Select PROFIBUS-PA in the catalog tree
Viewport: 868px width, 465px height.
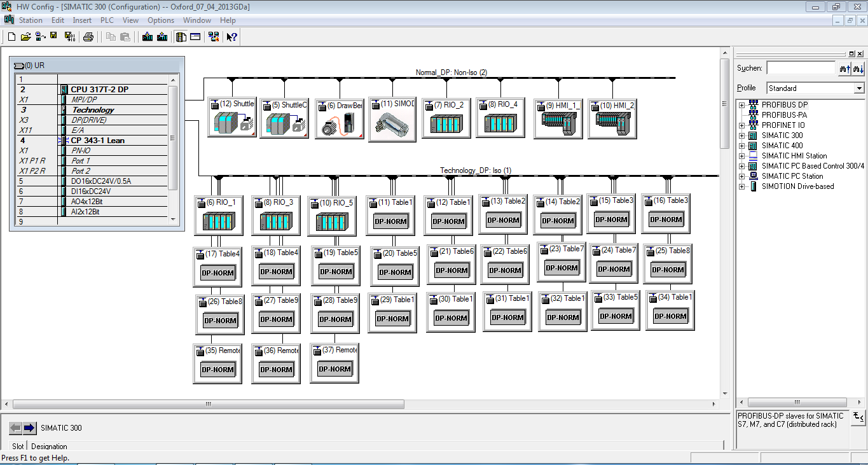[784, 115]
